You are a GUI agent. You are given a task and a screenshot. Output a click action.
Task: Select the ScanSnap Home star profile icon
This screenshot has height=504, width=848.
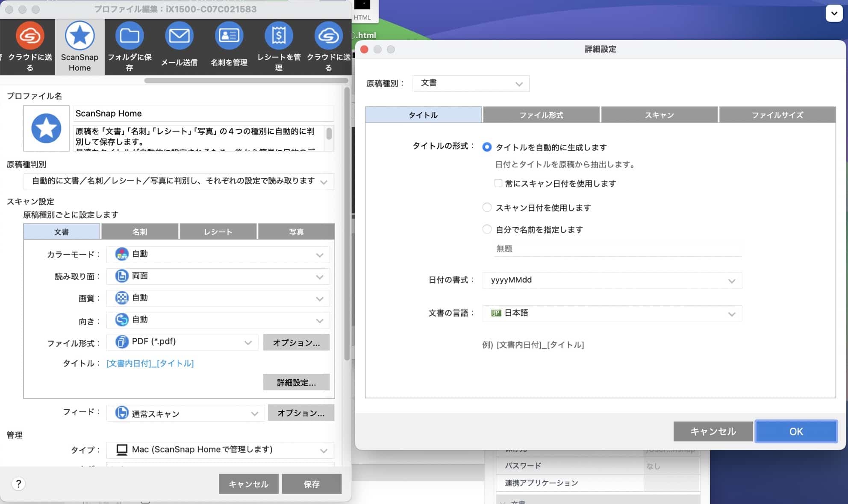79,35
